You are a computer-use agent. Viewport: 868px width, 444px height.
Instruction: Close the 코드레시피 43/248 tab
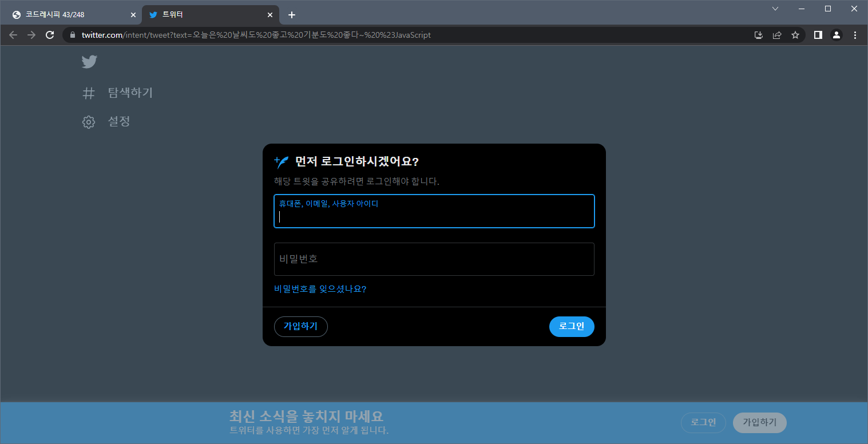133,15
